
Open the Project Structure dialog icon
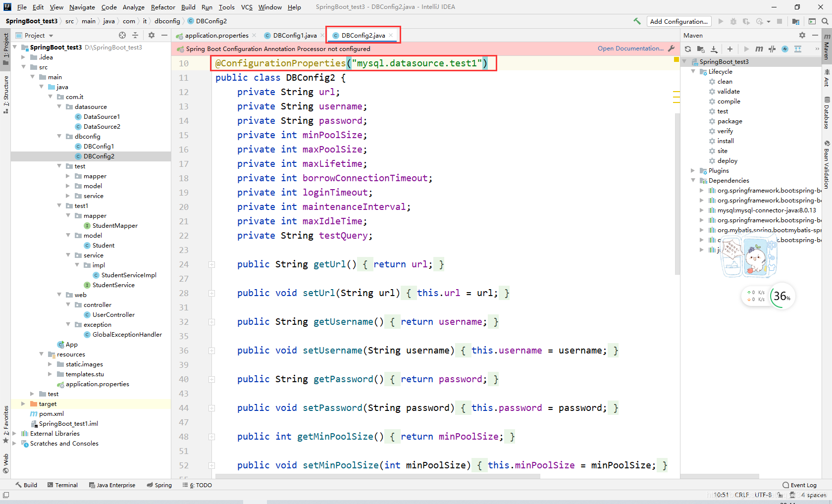[796, 21]
